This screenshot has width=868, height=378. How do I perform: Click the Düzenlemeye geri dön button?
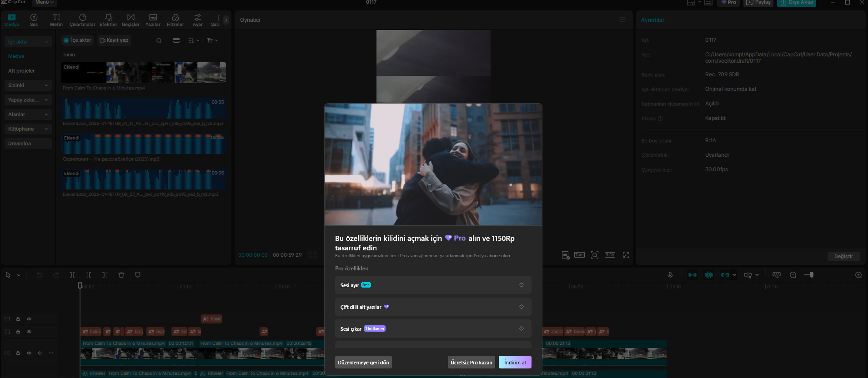click(363, 362)
